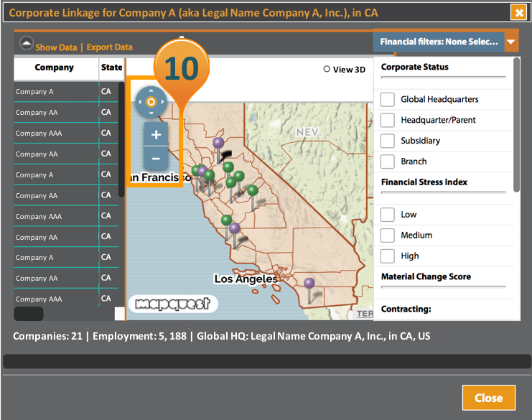Click the purple pin at map top
The image size is (532, 420).
[218, 143]
